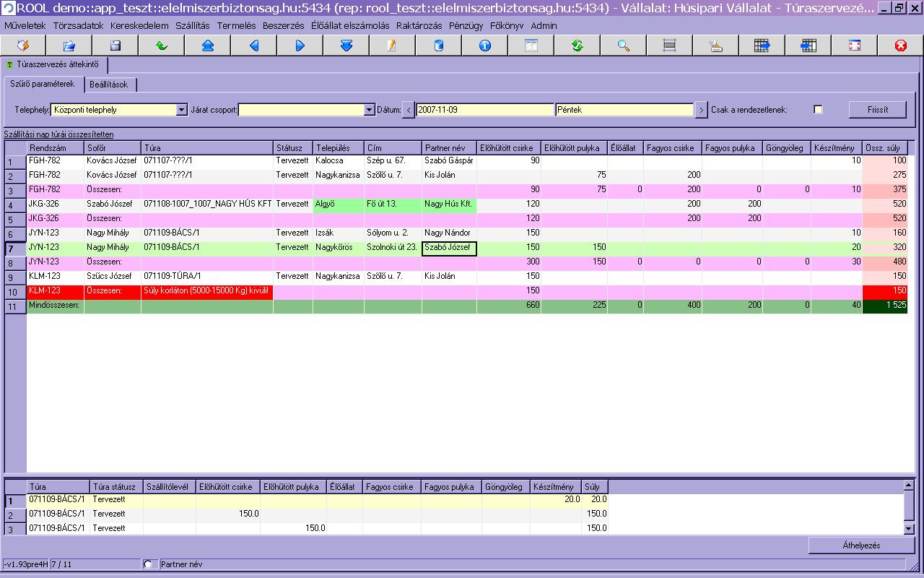This screenshot has width=924, height=578.
Task: Click the save floppy disk toolbar icon
Action: [x=115, y=46]
